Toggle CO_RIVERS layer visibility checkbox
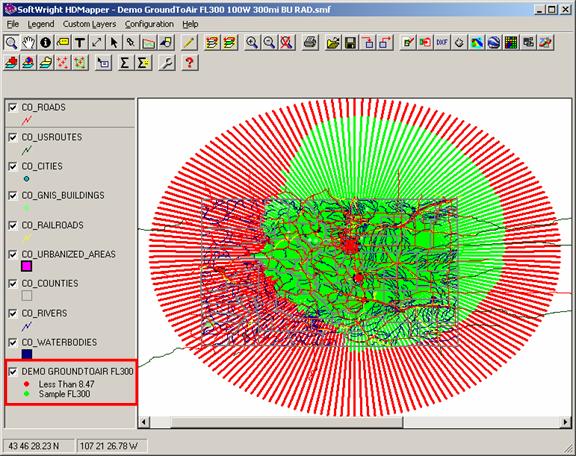Screen dimensions: 576x456 click(13, 313)
